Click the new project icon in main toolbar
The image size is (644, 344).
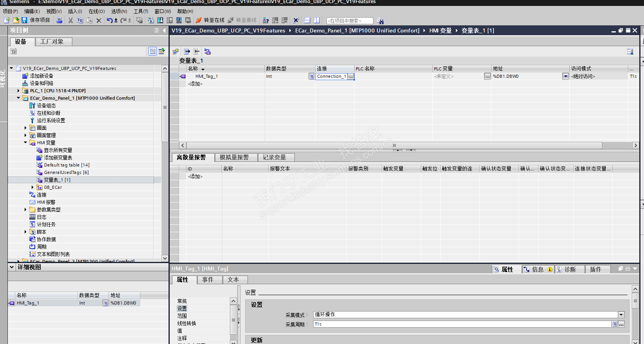tap(7, 20)
